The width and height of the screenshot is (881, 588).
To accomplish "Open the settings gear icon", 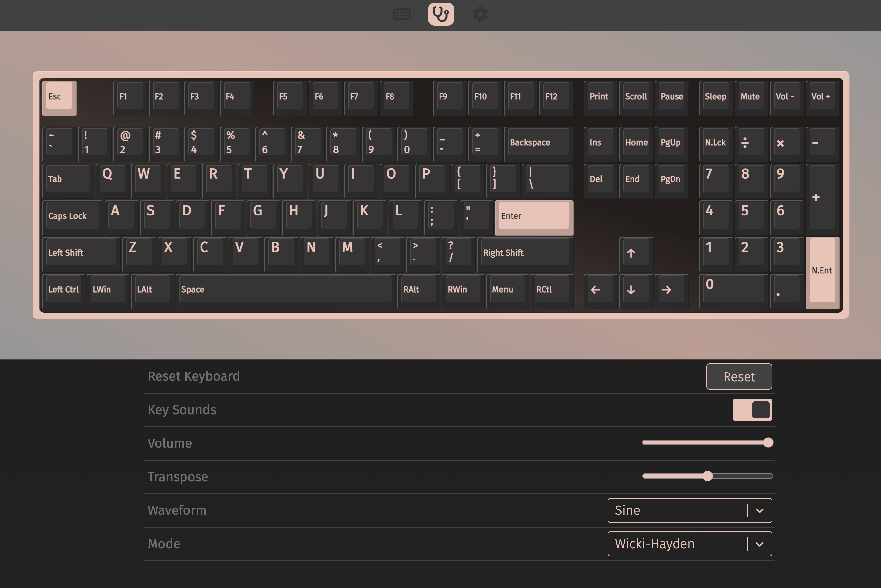I will pyautogui.click(x=480, y=14).
